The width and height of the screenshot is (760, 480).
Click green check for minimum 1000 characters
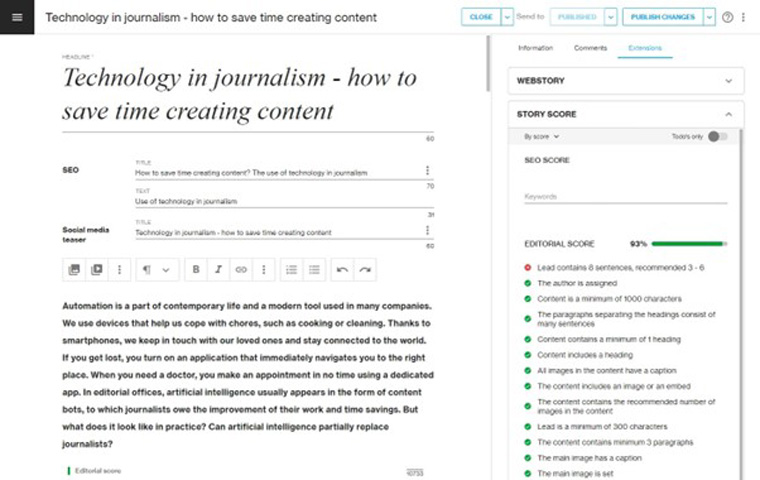point(527,299)
